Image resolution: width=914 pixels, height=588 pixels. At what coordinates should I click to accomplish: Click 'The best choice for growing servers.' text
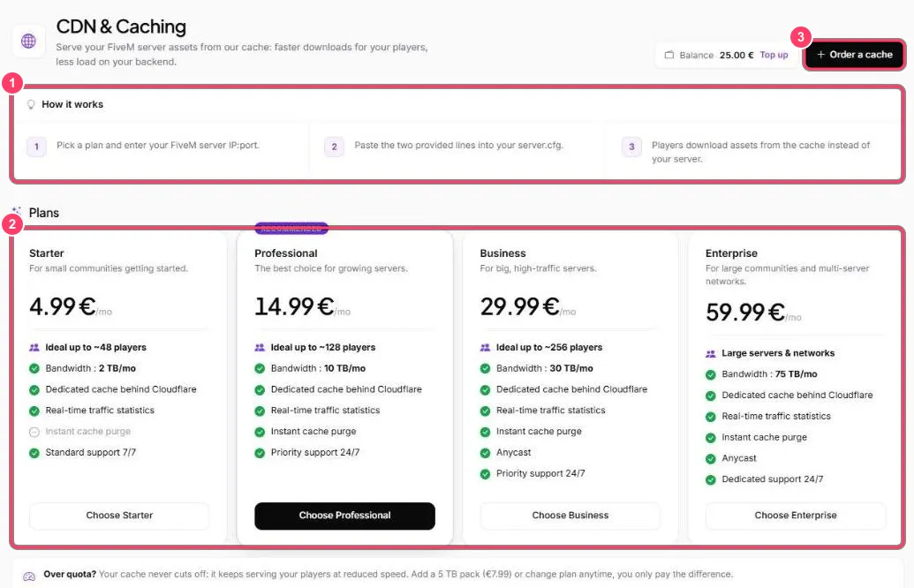click(x=331, y=268)
